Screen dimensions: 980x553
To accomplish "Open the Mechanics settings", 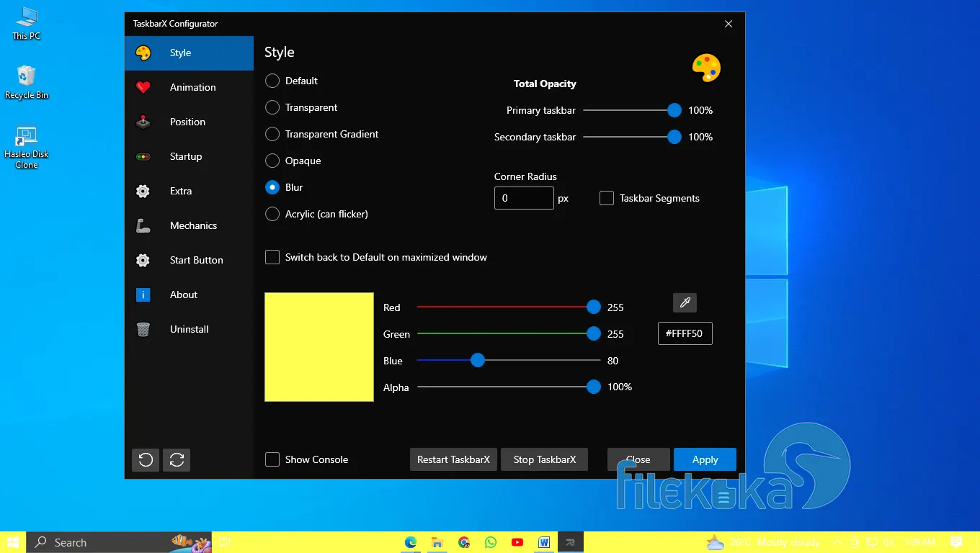I will 189,225.
